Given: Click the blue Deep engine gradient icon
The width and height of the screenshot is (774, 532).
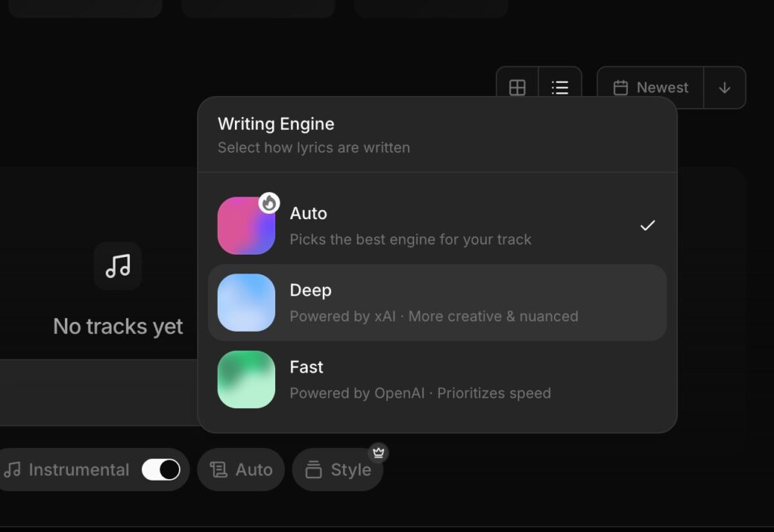Looking at the screenshot, I should click(246, 302).
